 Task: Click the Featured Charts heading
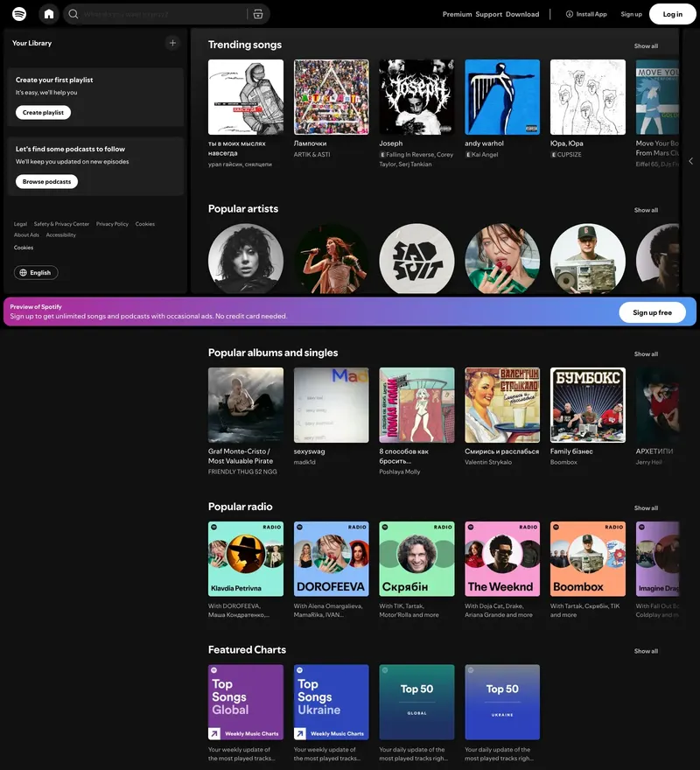[x=247, y=649]
